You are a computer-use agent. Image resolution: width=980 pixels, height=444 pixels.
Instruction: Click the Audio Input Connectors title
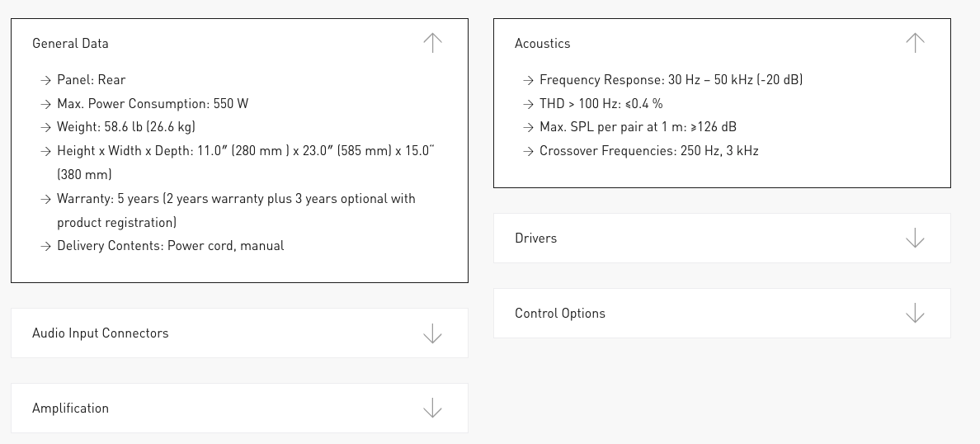tap(100, 333)
